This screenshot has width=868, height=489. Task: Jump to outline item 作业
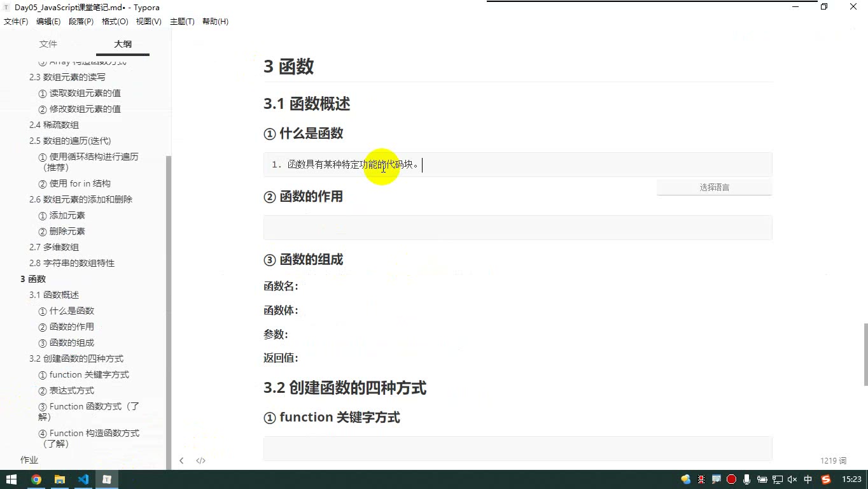(x=29, y=460)
